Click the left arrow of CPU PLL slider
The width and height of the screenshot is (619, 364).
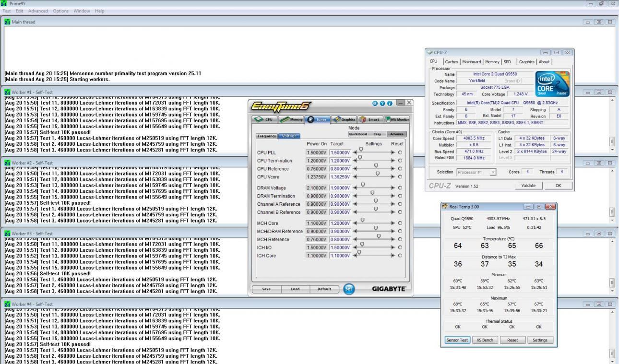point(355,153)
